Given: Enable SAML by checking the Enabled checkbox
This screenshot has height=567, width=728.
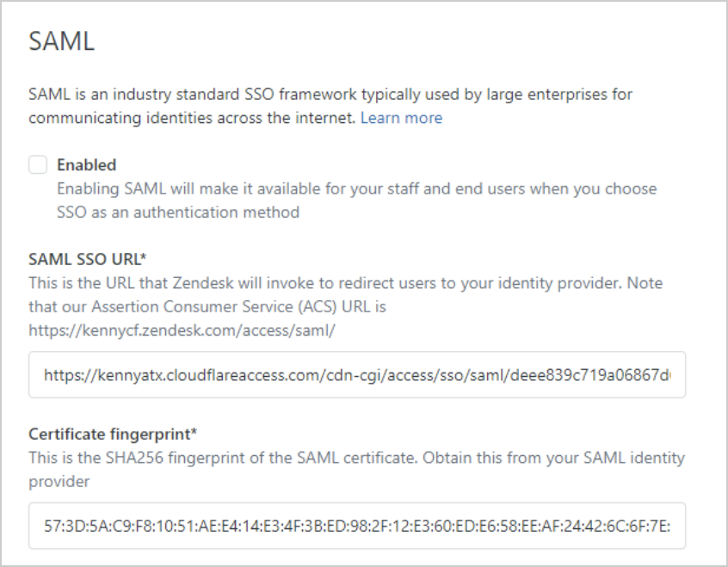Looking at the screenshot, I should coord(38,164).
